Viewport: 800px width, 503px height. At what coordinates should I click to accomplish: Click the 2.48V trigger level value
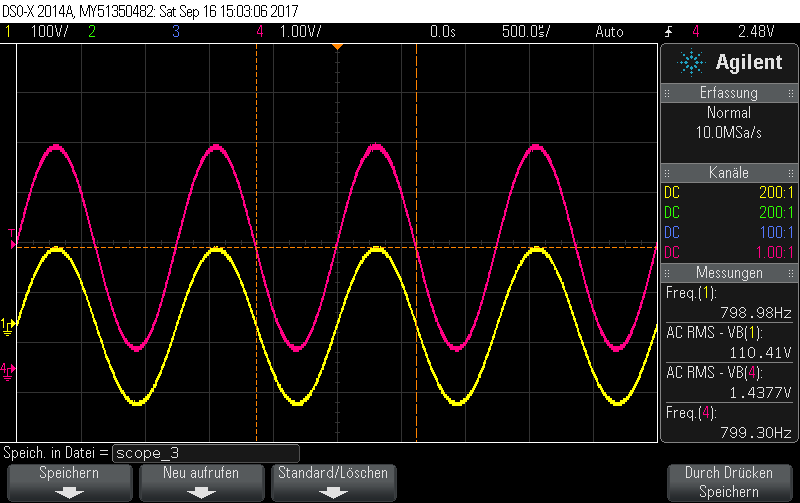click(756, 32)
